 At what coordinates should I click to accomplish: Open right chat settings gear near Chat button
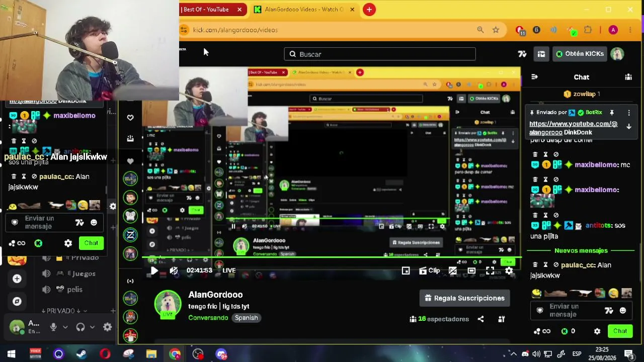[597, 331]
